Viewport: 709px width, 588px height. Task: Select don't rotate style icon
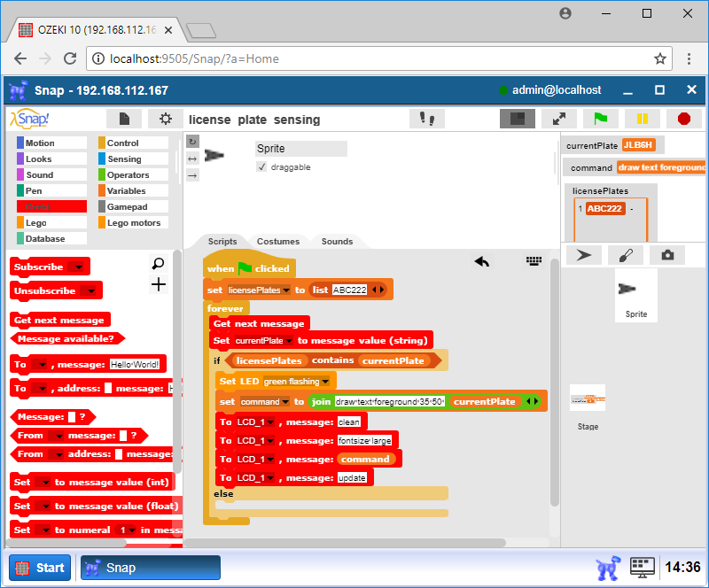[x=192, y=175]
